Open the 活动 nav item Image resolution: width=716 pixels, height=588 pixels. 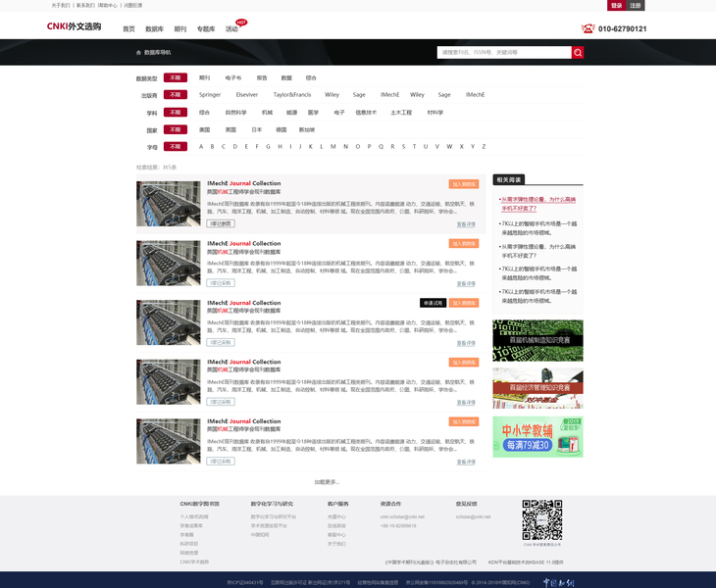tap(231, 29)
